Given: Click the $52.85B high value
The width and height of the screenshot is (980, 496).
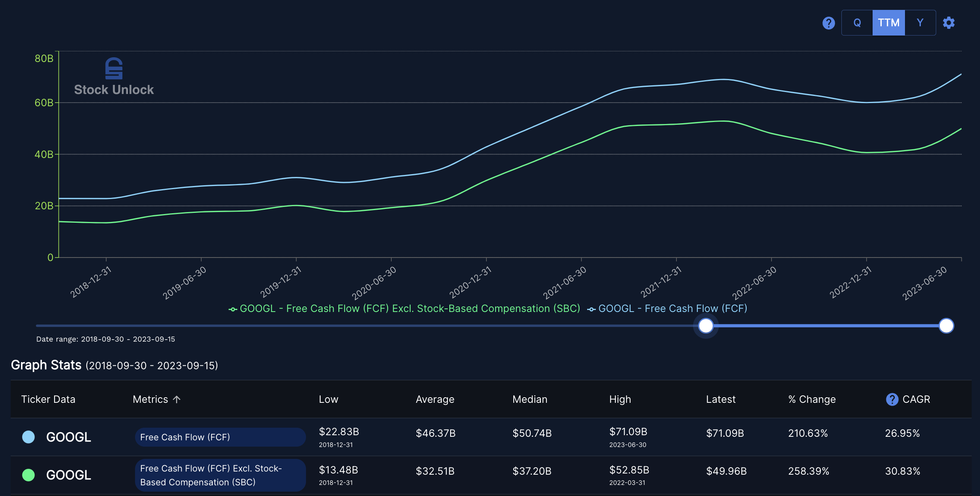Looking at the screenshot, I should coord(629,470).
